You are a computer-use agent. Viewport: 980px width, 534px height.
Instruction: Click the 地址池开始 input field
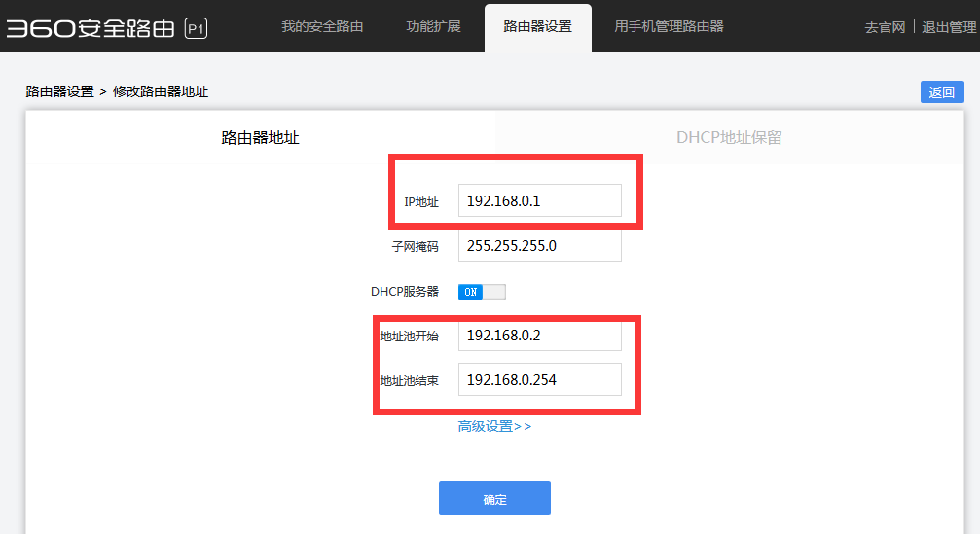(540, 336)
